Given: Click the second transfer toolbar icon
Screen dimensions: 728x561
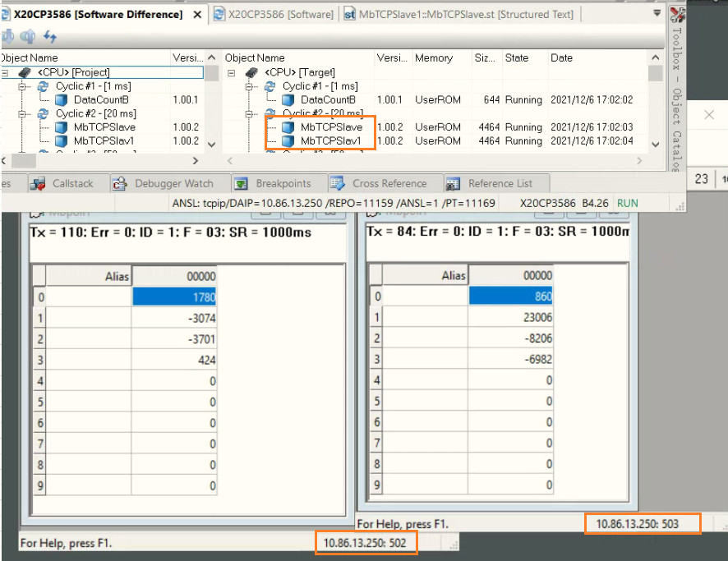Looking at the screenshot, I should coord(28,36).
